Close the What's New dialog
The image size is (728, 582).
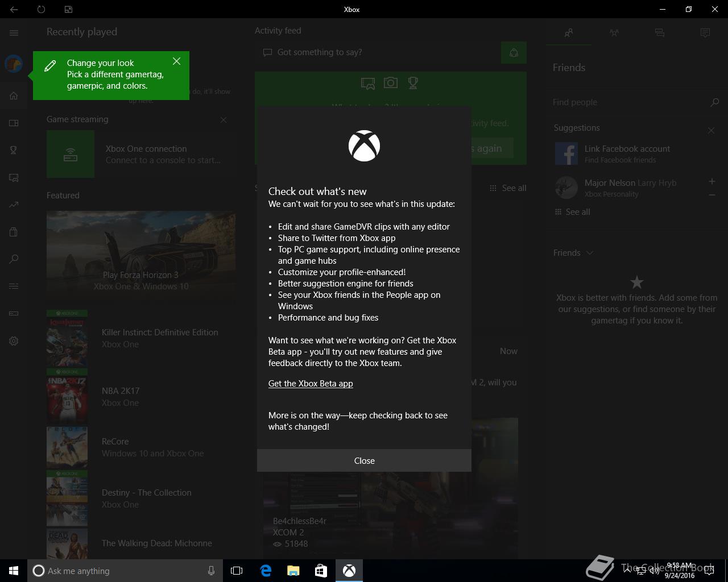(364, 460)
